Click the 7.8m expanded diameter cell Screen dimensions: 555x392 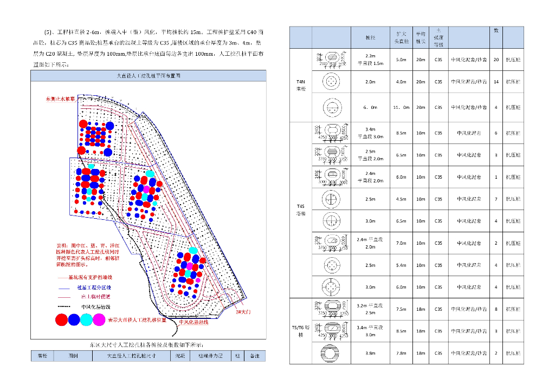pos(401,353)
